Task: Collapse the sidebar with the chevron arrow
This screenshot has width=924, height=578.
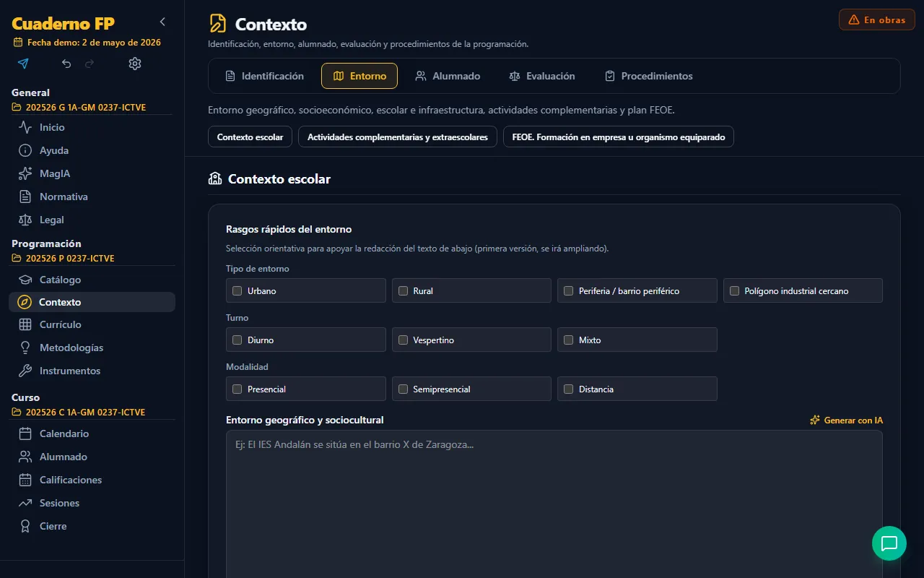Action: tap(162, 22)
